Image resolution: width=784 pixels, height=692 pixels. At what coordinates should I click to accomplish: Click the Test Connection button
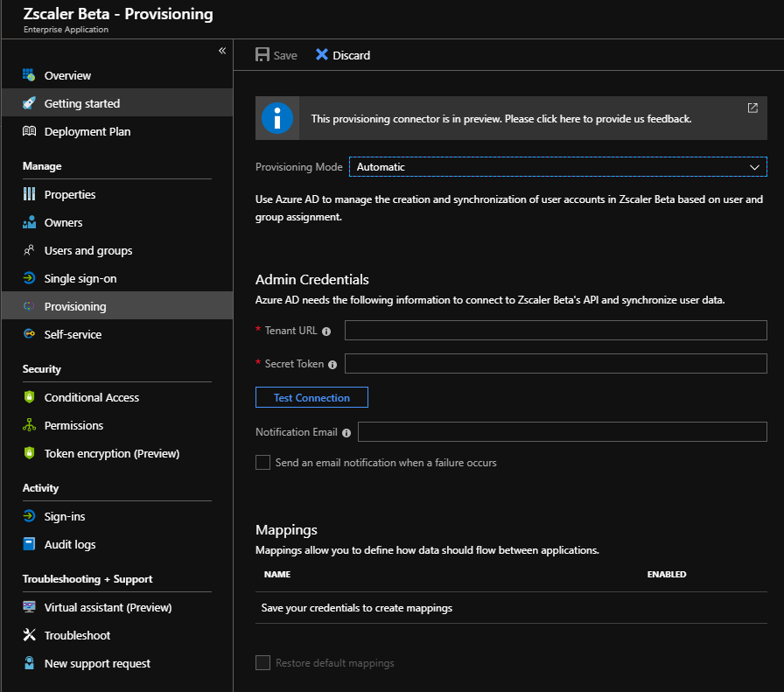click(x=311, y=397)
